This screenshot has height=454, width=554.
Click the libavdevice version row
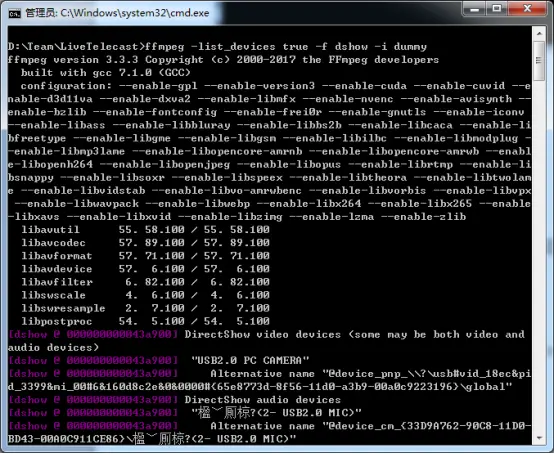(146, 269)
